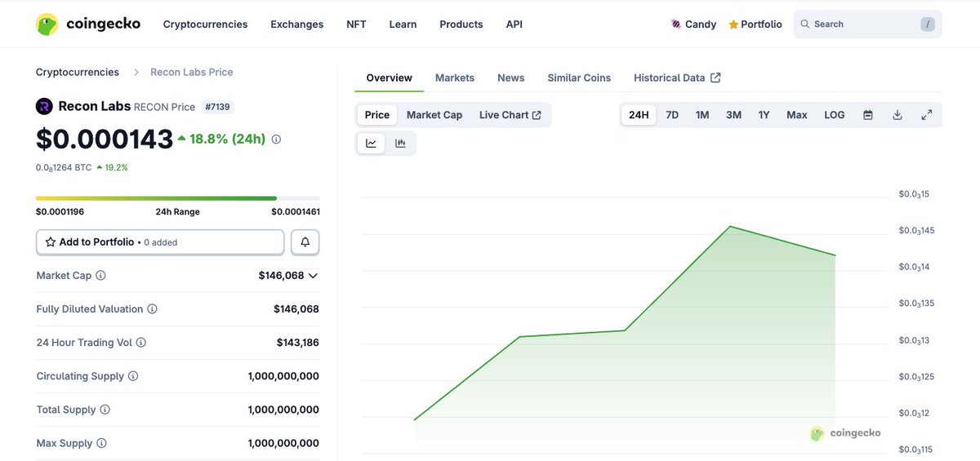Click the $0.000143 price value

point(105,140)
